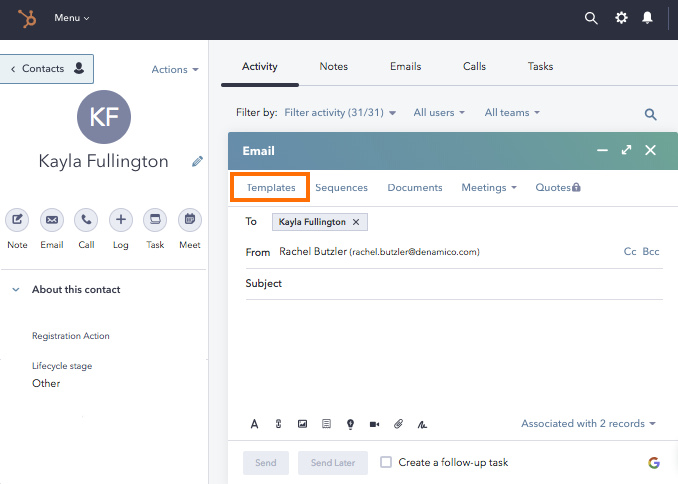Viewport: 678px width, 484px height.
Task: Open Documents in the email composer
Action: pyautogui.click(x=415, y=188)
